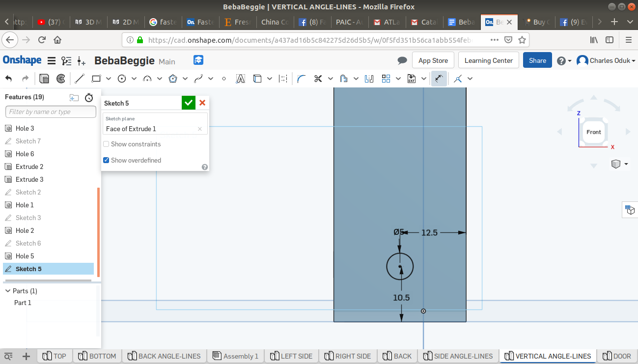
Task: Open the view cube display options dropdown
Action: click(620, 164)
